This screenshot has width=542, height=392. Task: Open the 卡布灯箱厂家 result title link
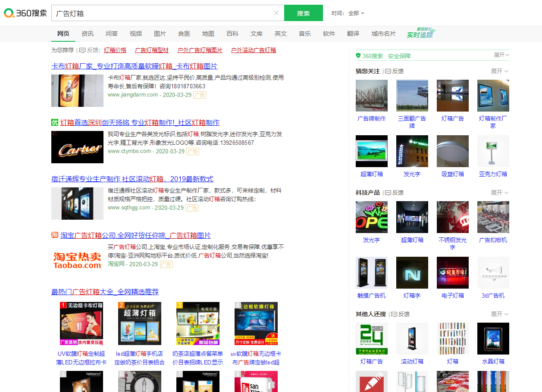(135, 66)
